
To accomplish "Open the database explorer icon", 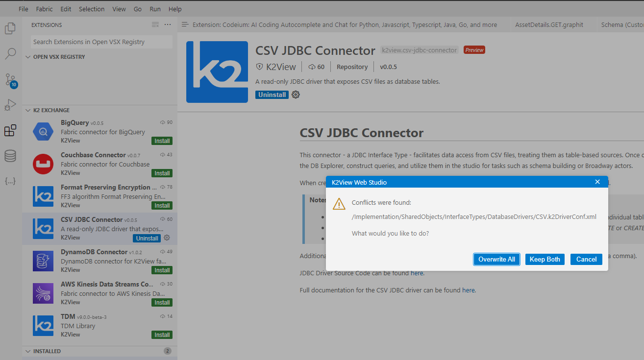I will (10, 156).
